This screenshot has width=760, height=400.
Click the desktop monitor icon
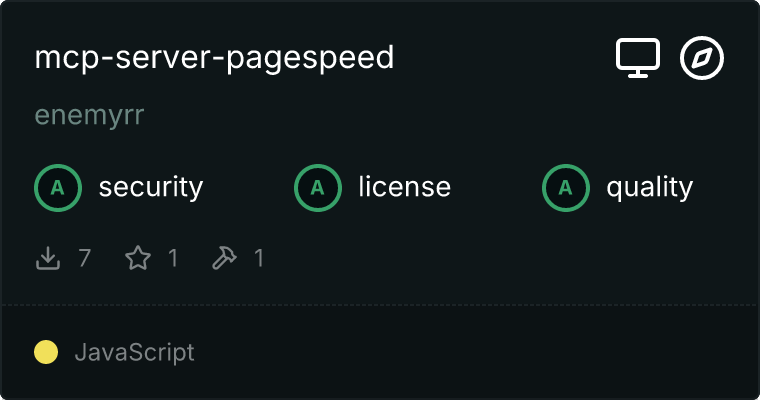coord(638,58)
